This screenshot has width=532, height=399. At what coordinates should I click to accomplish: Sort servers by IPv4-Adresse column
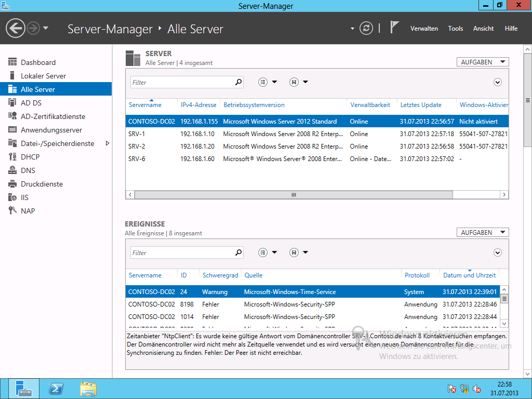point(198,105)
